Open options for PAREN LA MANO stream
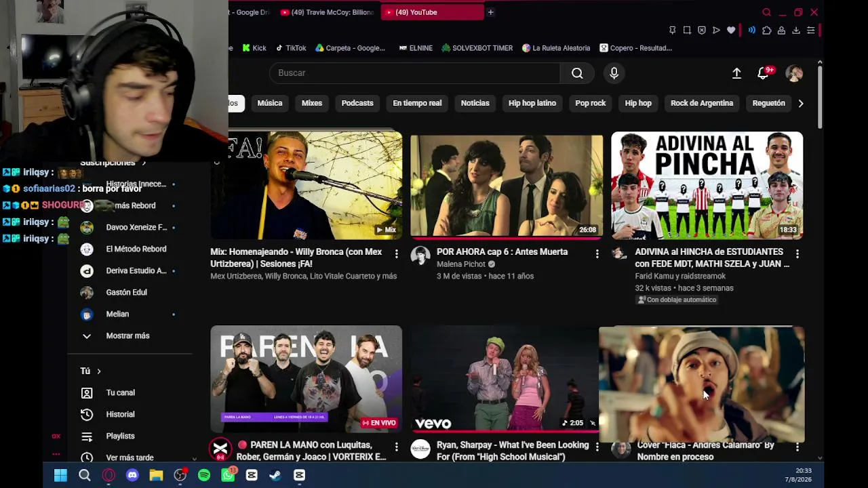Viewport: 868px width, 488px height. 397,447
